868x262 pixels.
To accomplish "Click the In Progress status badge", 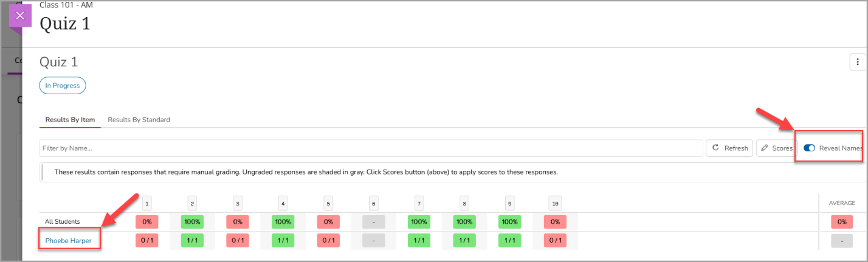I will point(63,86).
